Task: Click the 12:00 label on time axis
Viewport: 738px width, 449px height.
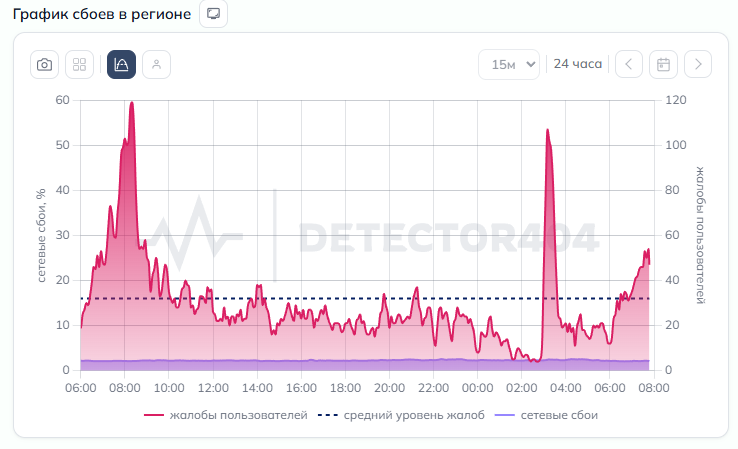Action: pyautogui.click(x=213, y=388)
